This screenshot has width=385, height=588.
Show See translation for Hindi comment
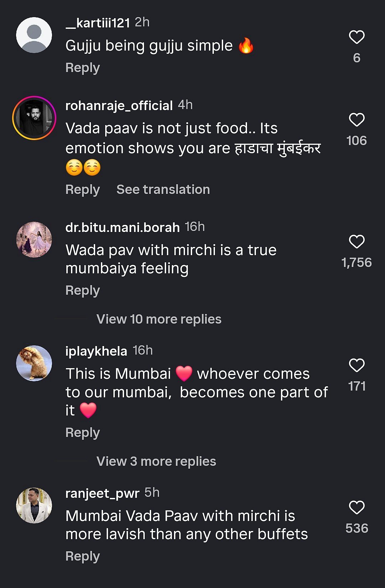[163, 190]
